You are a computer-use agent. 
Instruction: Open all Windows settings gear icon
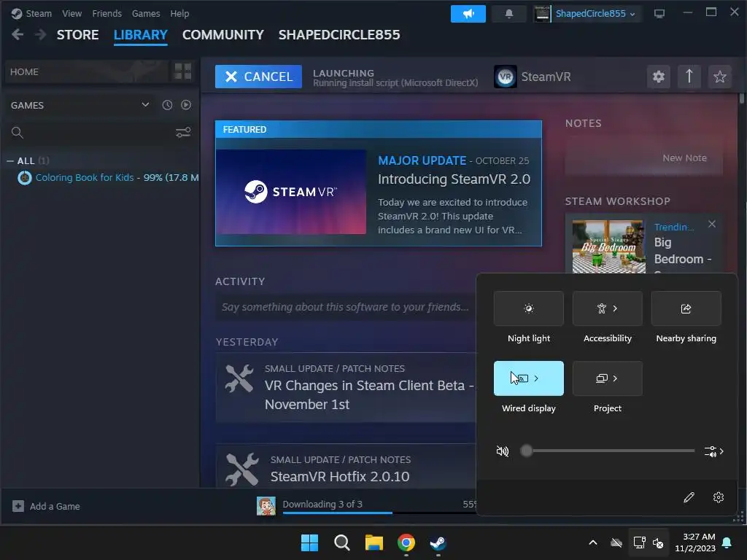click(x=719, y=497)
